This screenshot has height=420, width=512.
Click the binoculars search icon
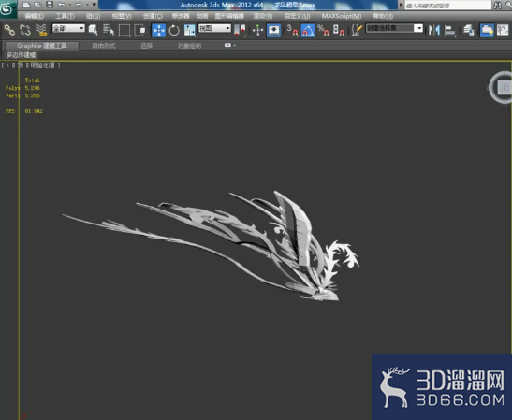pos(498,6)
